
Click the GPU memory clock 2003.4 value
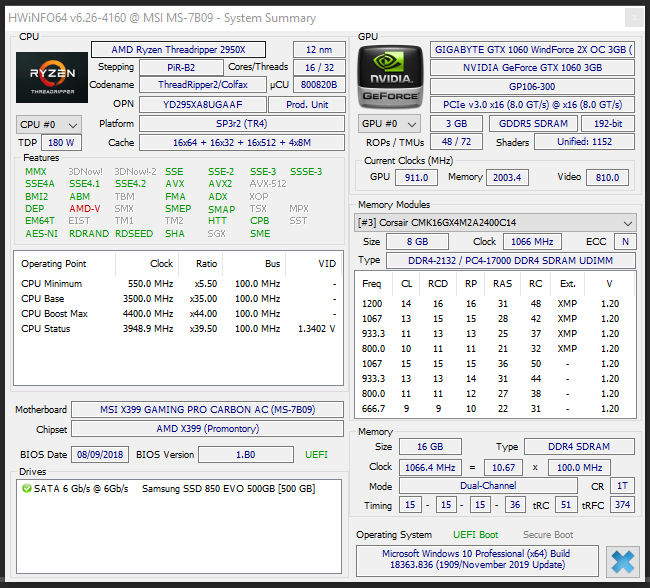coord(507,177)
